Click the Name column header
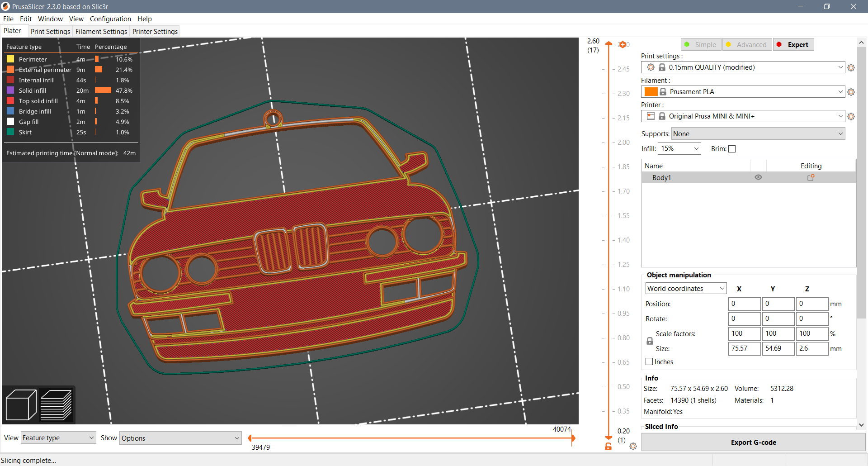868x466 pixels. (696, 166)
